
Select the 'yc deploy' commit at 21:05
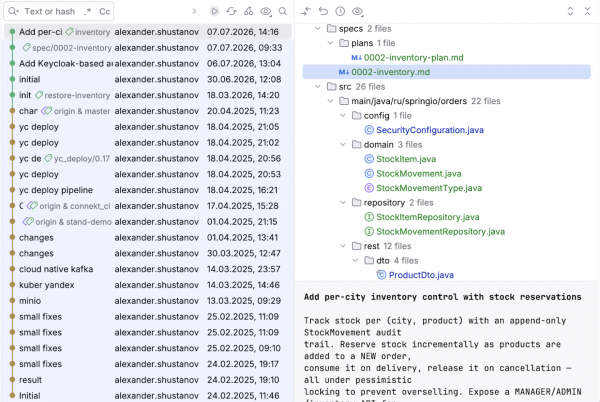tap(147, 127)
